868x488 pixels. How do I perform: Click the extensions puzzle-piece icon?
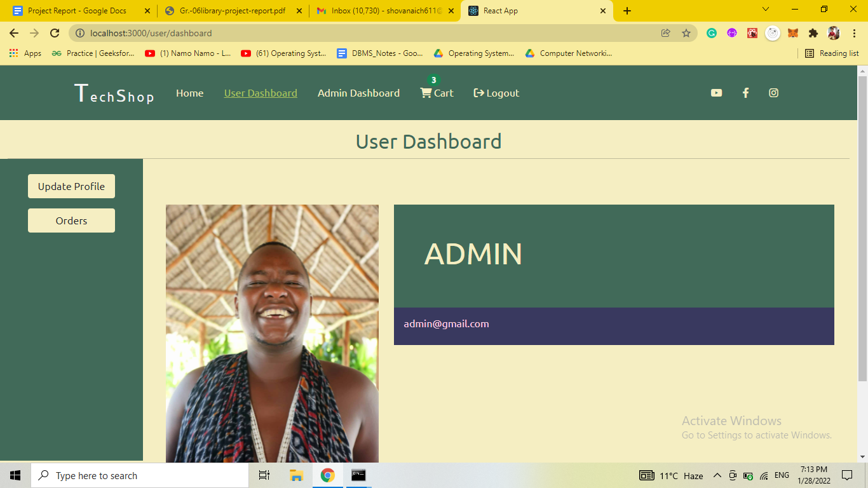click(814, 32)
